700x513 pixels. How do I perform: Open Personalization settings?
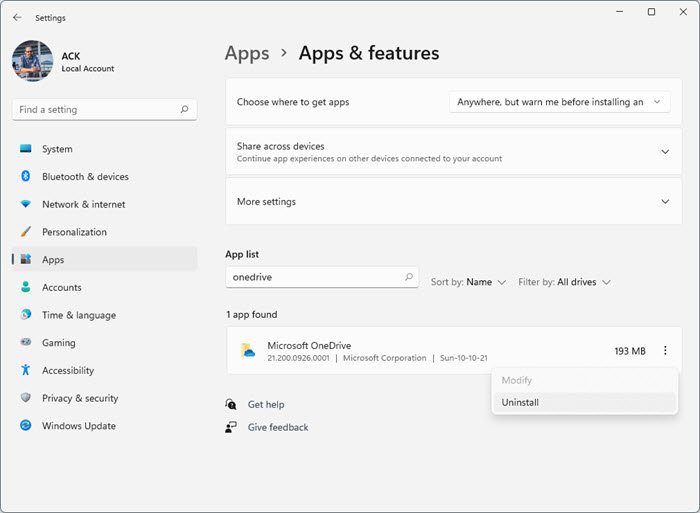pos(74,232)
